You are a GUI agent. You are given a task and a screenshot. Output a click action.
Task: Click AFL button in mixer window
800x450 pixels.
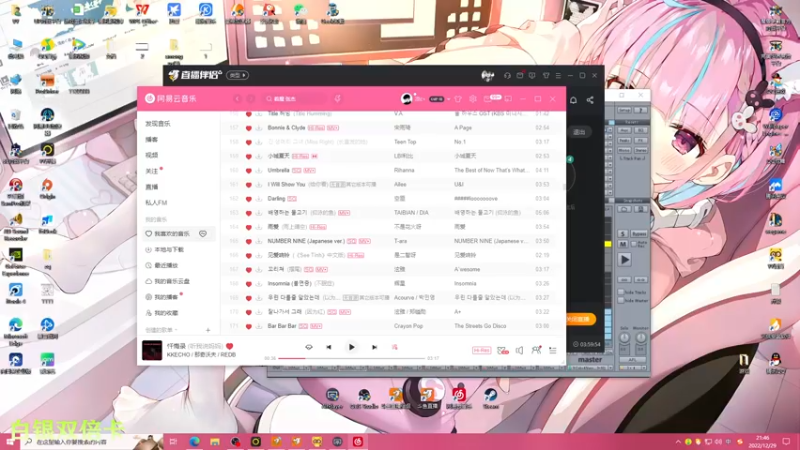632,360
